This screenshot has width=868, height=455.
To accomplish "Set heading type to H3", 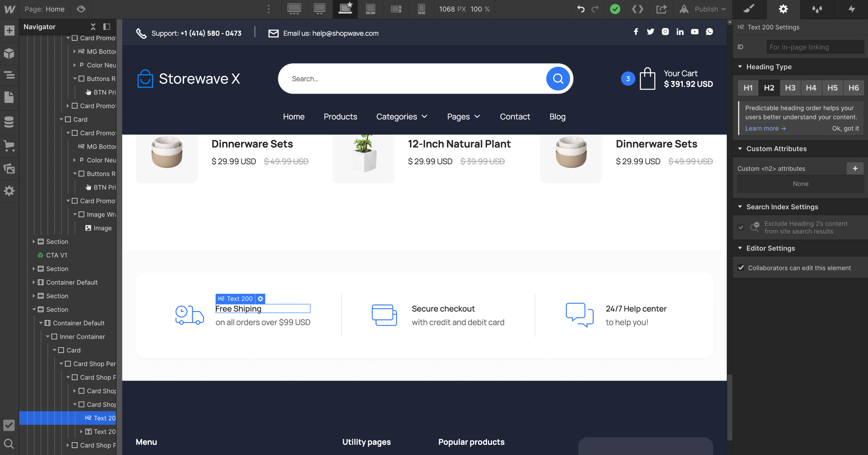I will click(x=790, y=88).
